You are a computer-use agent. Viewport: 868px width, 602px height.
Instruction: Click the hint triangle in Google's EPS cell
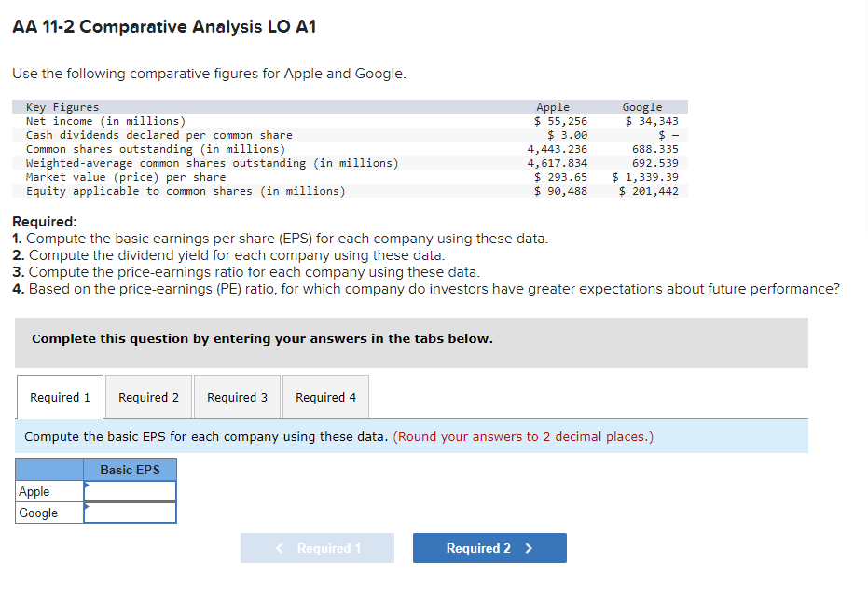tap(88, 507)
